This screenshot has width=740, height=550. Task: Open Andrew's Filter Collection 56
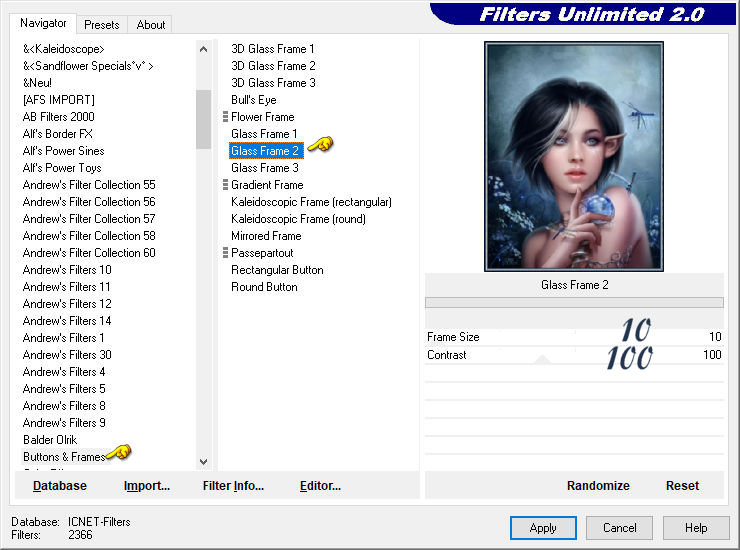coord(89,202)
